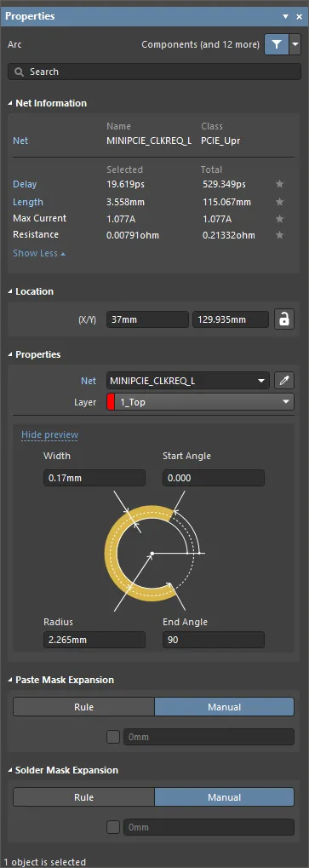Switch Paste Mask Expansion to Rule
309x868 pixels.
[x=84, y=707]
